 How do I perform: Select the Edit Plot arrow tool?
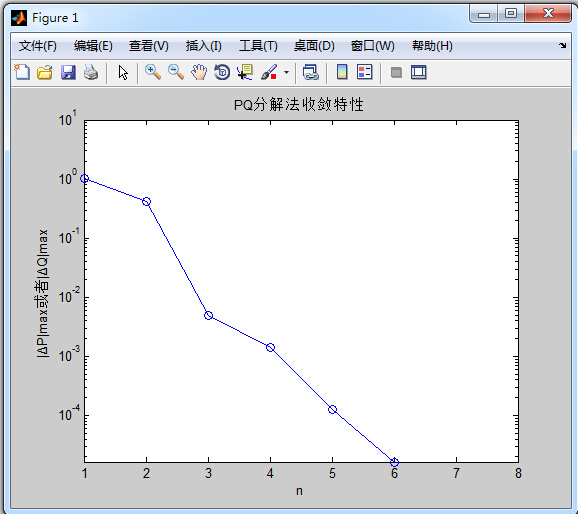pyautogui.click(x=123, y=72)
